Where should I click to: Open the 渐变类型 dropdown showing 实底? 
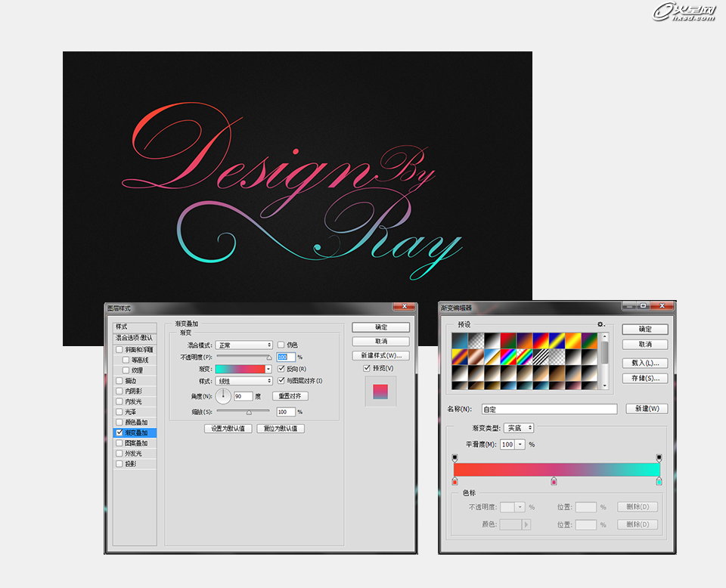519,428
